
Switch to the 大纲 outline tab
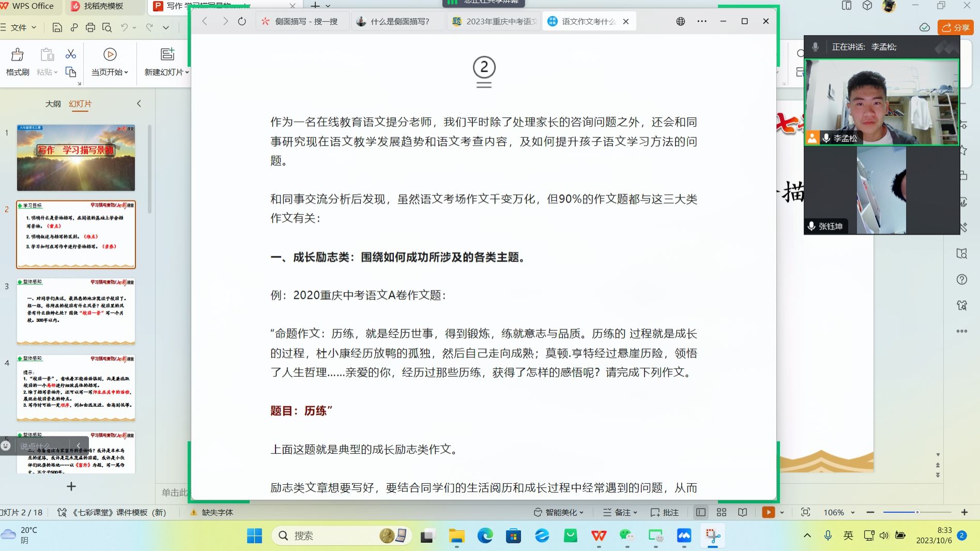[53, 103]
